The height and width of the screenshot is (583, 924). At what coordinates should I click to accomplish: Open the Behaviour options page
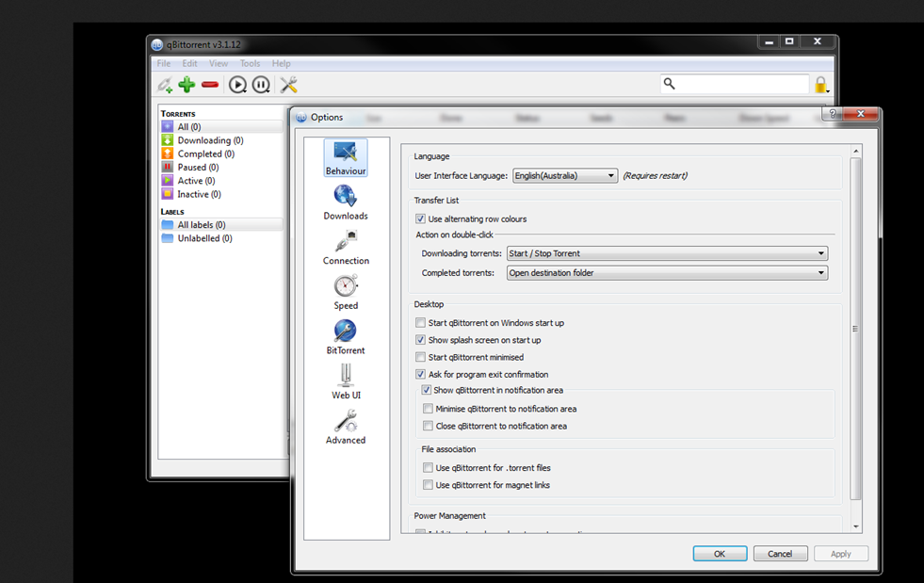coord(346,157)
